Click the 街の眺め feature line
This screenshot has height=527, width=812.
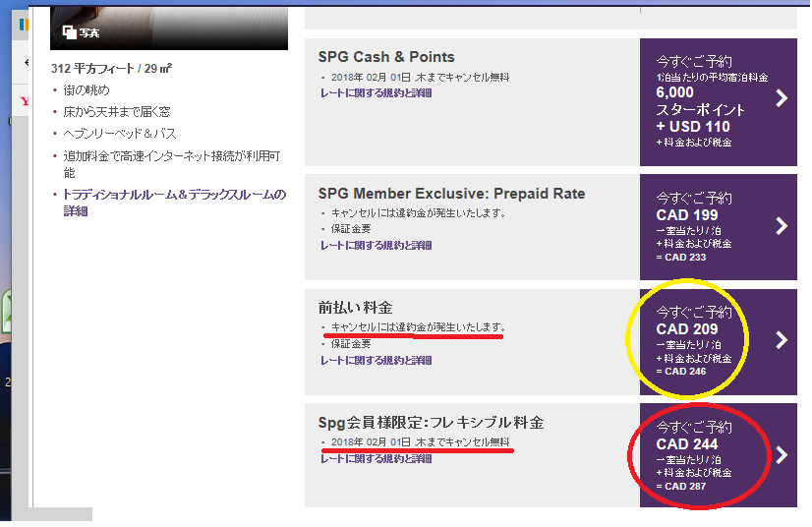pyautogui.click(x=87, y=90)
